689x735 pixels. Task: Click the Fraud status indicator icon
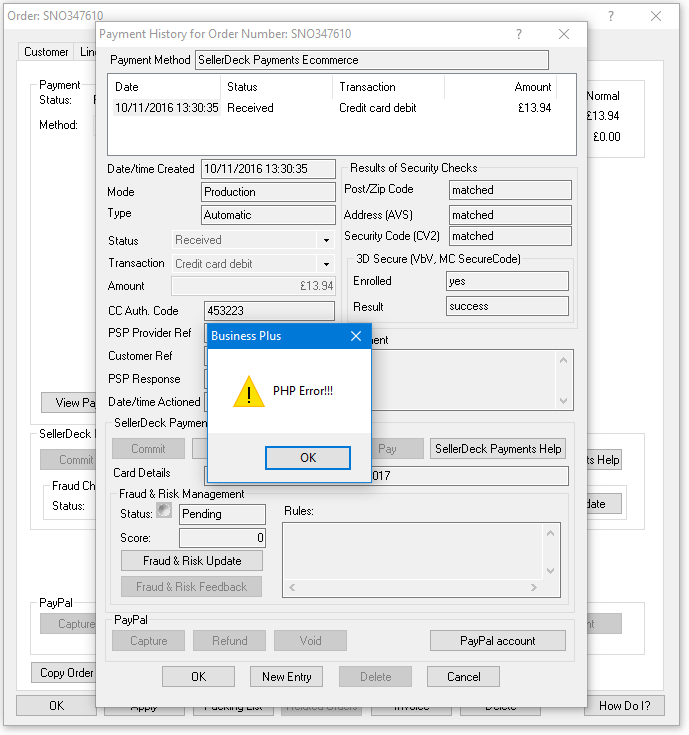point(164,510)
